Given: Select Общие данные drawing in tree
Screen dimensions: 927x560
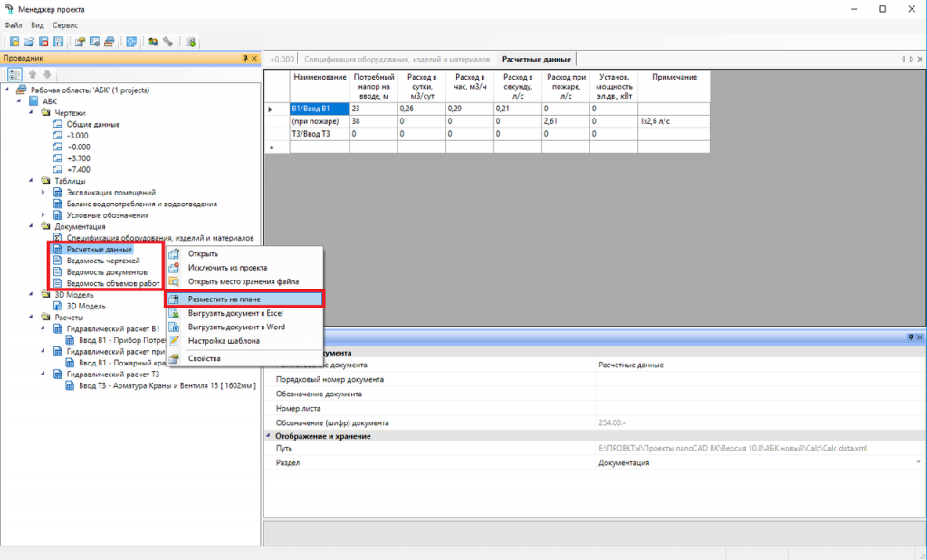Looking at the screenshot, I should (x=93, y=125).
